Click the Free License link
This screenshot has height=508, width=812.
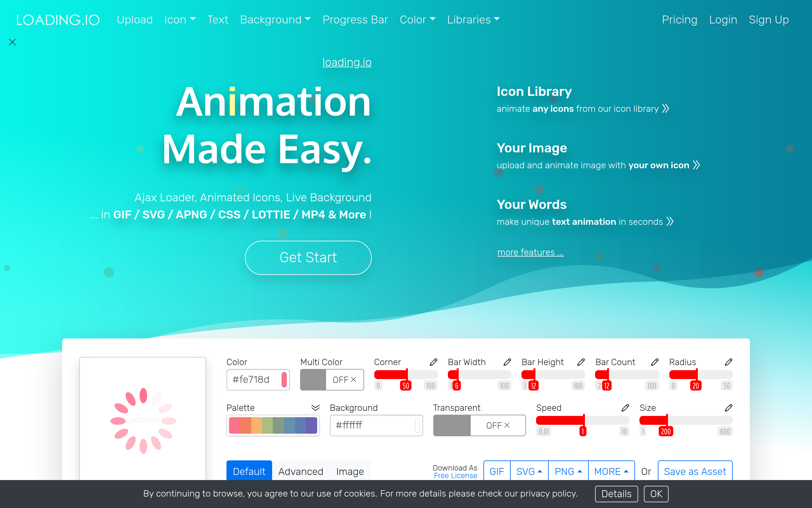tap(455, 476)
